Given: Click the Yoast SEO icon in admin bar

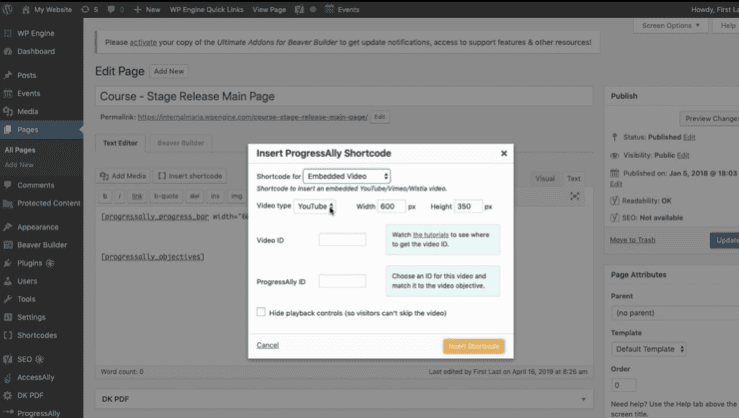Looking at the screenshot, I should click(299, 9).
